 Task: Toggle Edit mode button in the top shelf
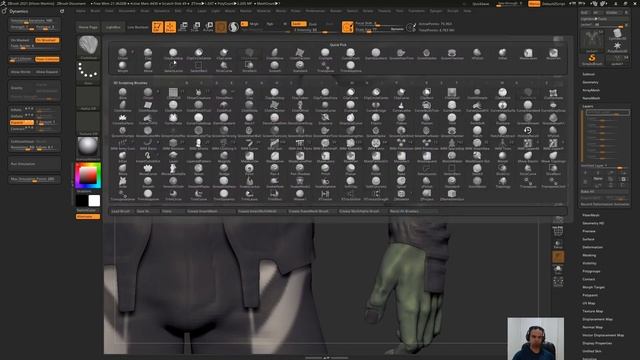[x=158, y=27]
